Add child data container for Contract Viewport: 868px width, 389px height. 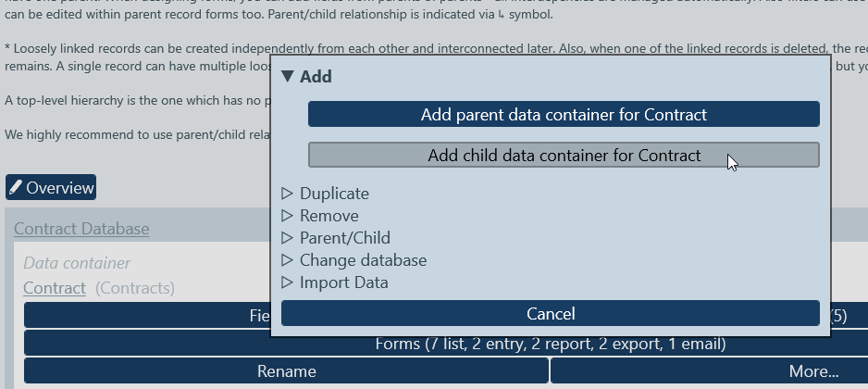564,156
